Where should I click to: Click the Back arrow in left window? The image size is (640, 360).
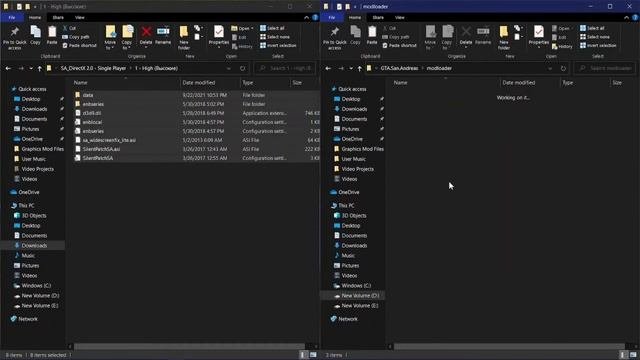coord(8,68)
